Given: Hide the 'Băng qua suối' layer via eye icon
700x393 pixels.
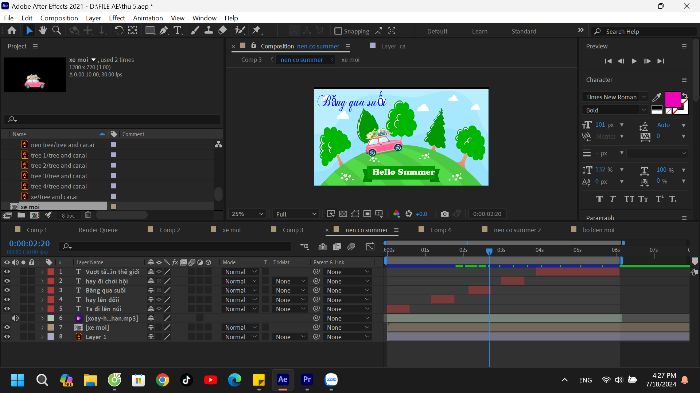Looking at the screenshot, I should coord(7,290).
